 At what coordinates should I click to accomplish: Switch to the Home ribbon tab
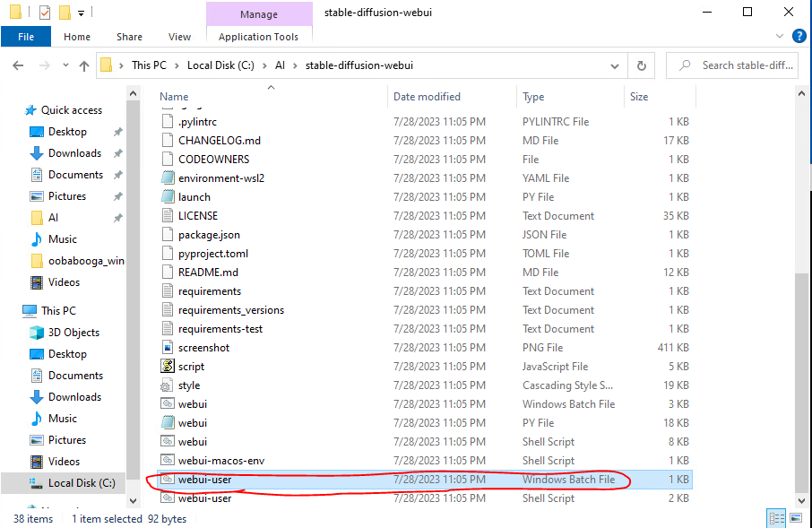pyautogui.click(x=77, y=37)
